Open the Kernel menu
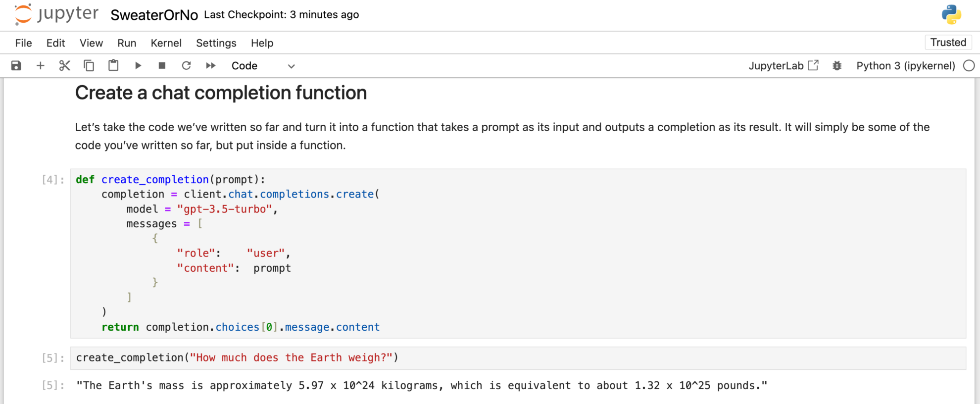 [166, 43]
